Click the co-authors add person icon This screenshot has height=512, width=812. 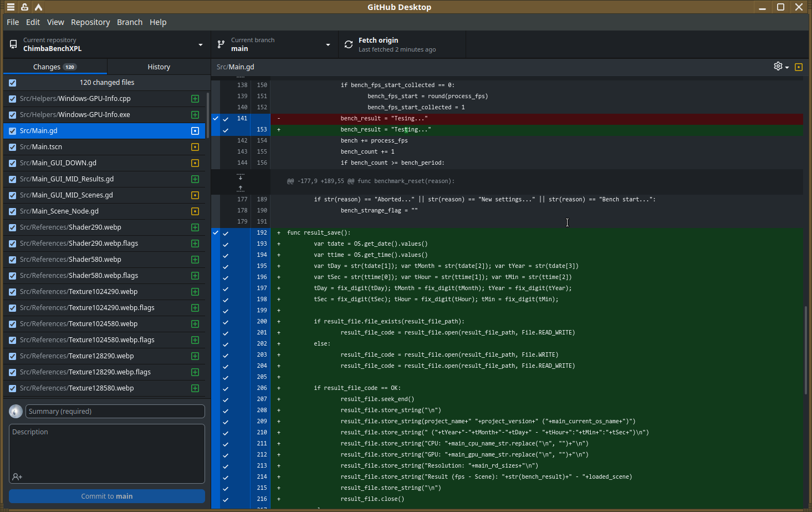pyautogui.click(x=17, y=476)
